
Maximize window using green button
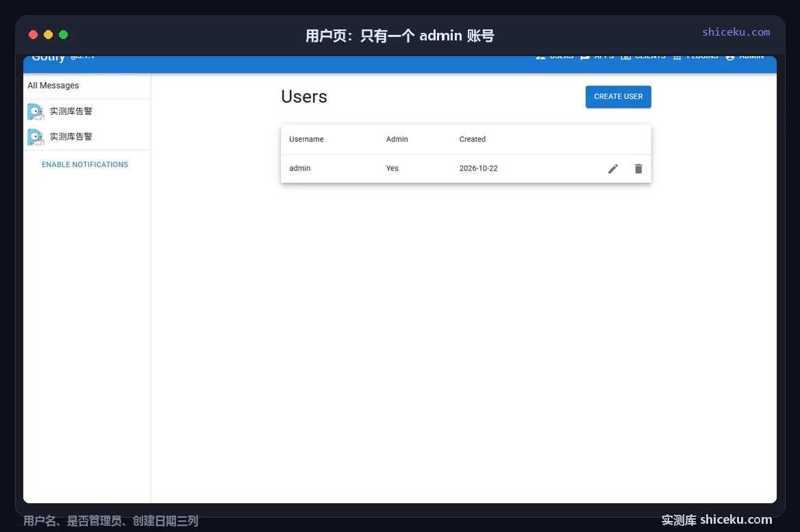coord(63,35)
